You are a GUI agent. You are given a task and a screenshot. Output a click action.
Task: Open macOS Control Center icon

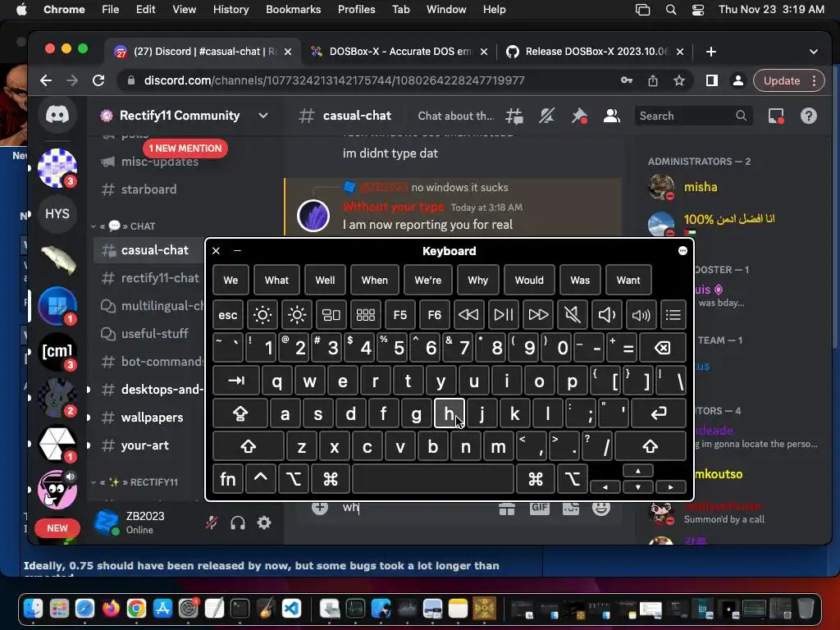[698, 10]
